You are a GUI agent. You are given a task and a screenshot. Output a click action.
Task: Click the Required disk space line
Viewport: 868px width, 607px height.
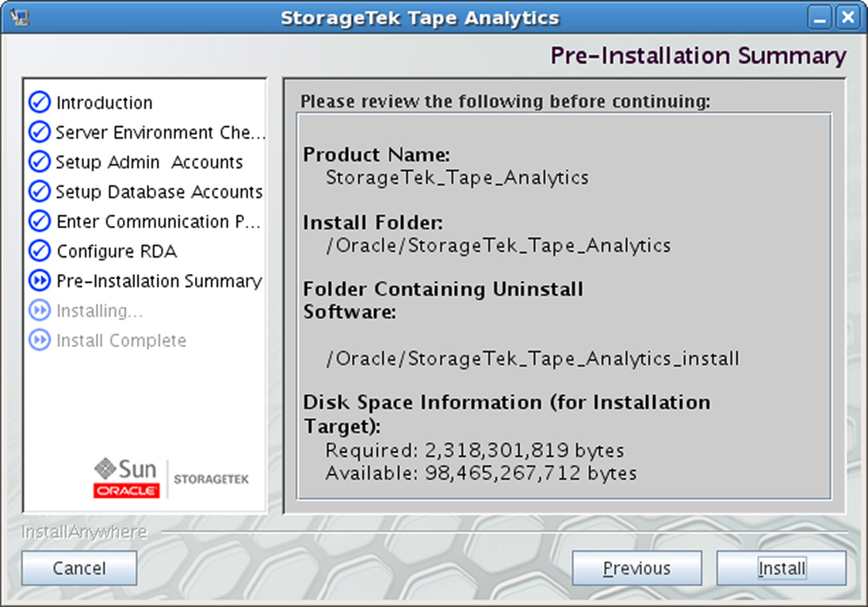475,450
